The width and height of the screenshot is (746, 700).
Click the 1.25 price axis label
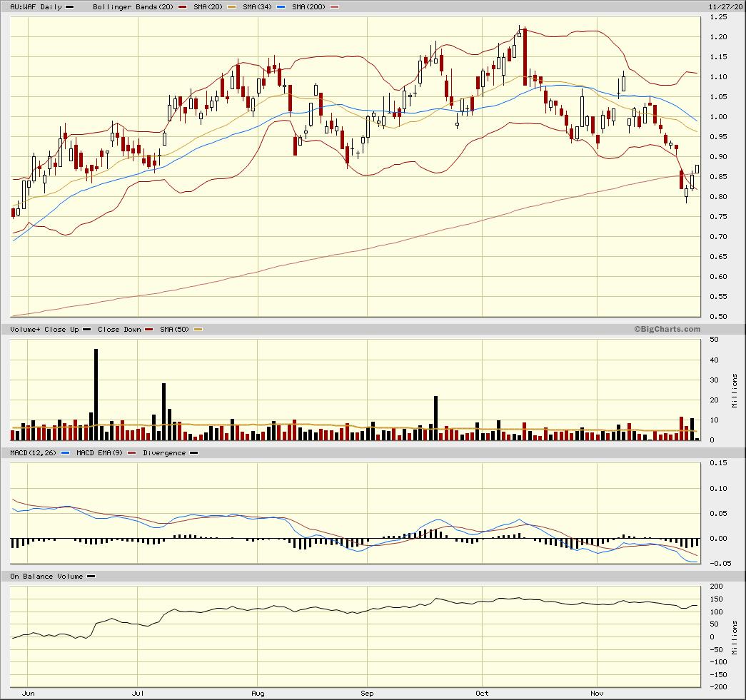pyautogui.click(x=718, y=17)
